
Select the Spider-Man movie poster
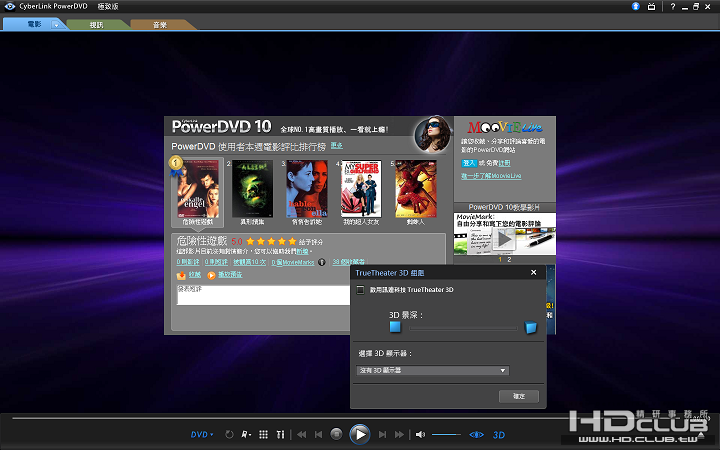tap(416, 189)
